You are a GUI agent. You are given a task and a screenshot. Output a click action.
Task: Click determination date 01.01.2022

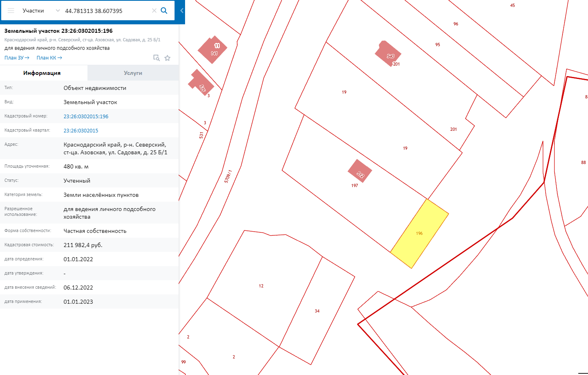(x=78, y=259)
